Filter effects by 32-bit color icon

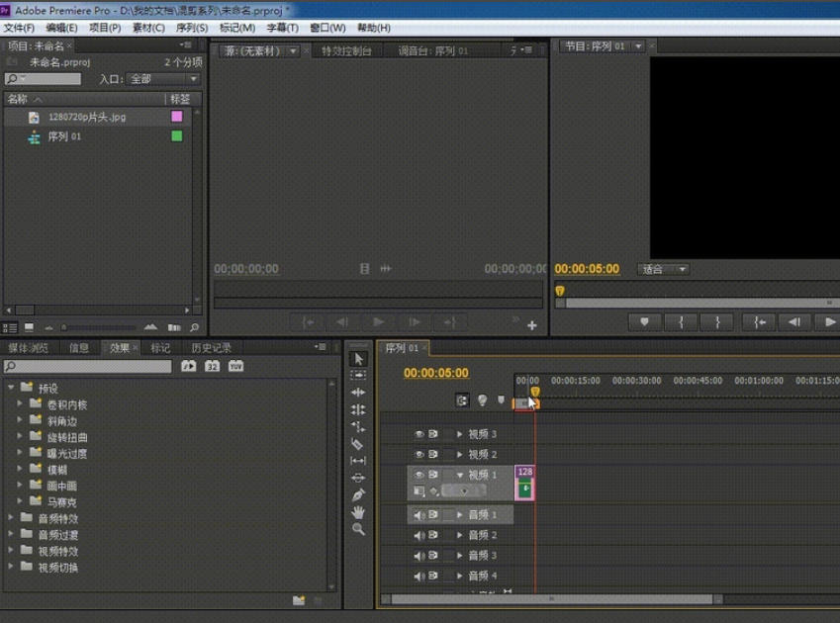(212, 366)
